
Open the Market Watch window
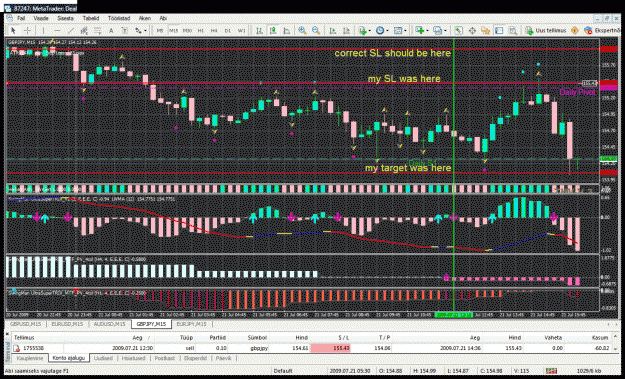pyautogui.click(x=459, y=31)
